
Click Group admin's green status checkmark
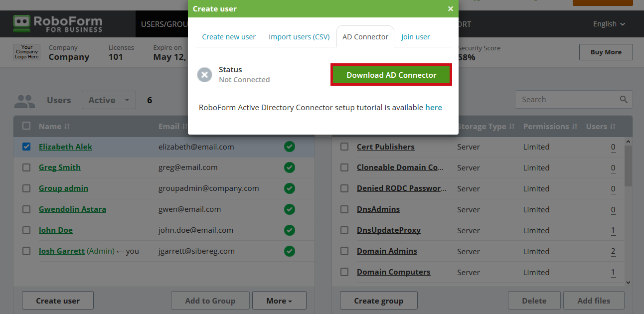pos(289,188)
